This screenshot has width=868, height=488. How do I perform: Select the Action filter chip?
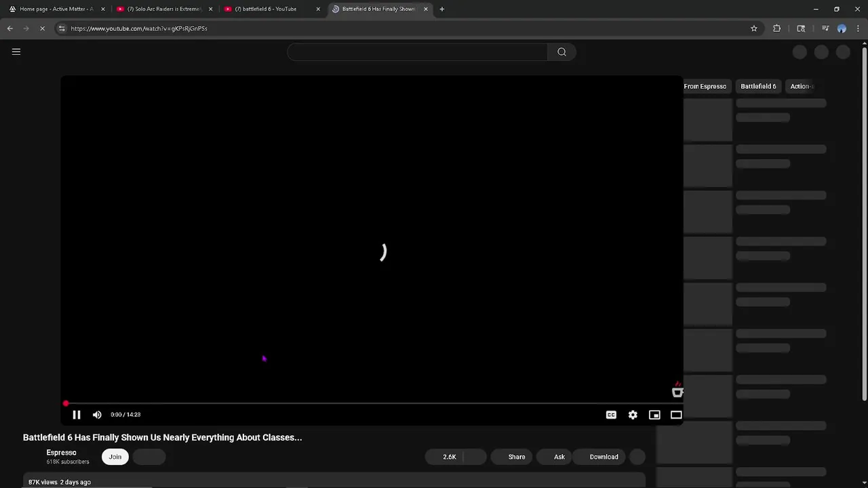(801, 86)
